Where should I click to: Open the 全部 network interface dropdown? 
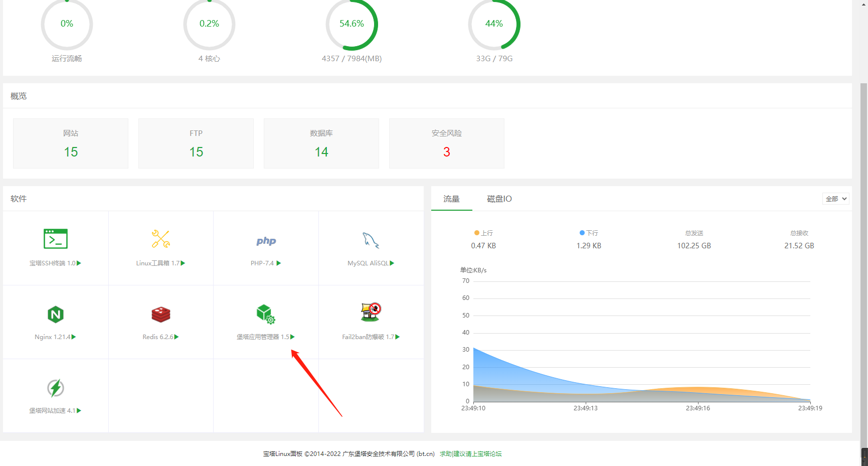click(x=835, y=199)
